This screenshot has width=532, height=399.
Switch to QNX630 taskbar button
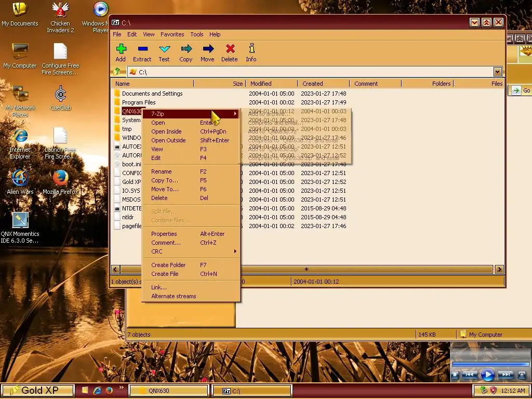coord(168,391)
